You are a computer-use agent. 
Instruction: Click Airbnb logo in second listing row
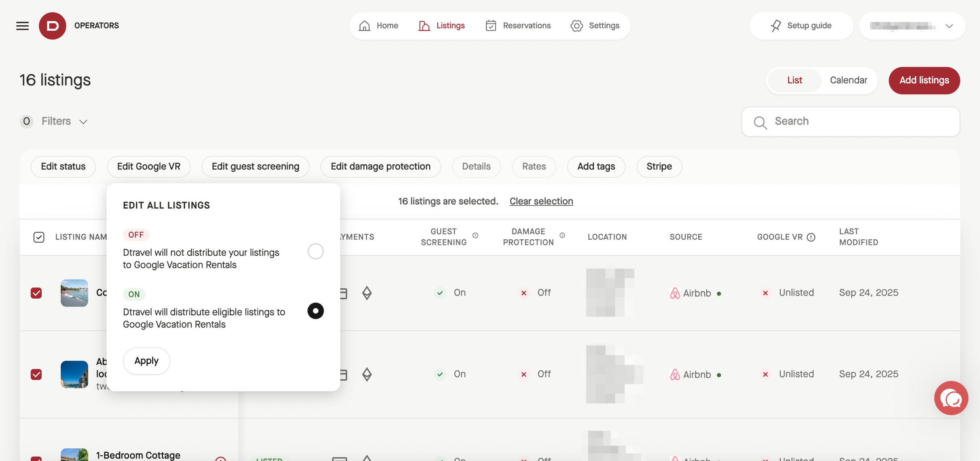click(x=675, y=375)
